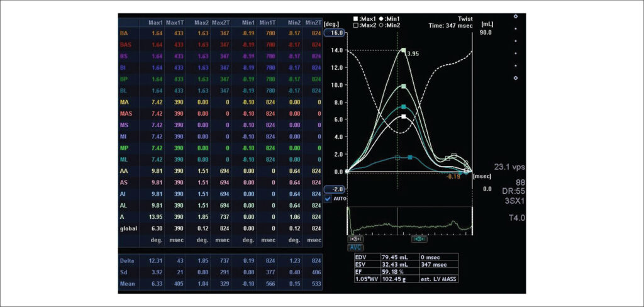644x307 pixels.
Task: Click the Delta statistics row label
Action: click(126, 260)
